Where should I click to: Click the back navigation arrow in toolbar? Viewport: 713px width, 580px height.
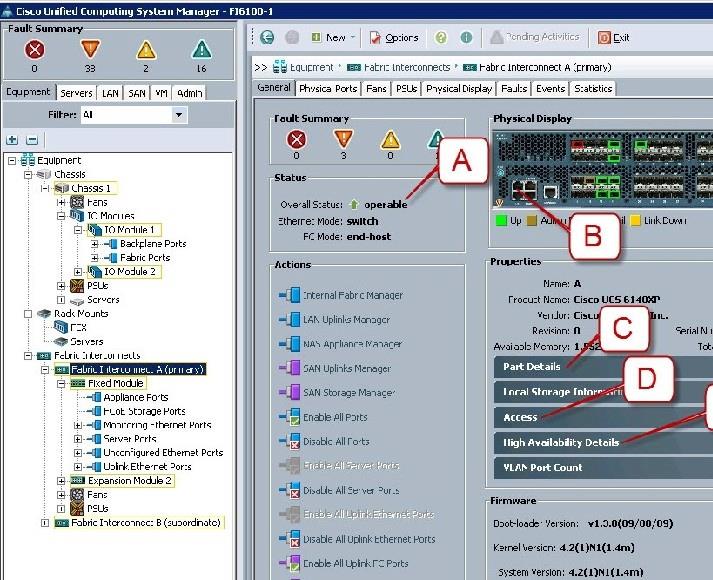point(267,37)
